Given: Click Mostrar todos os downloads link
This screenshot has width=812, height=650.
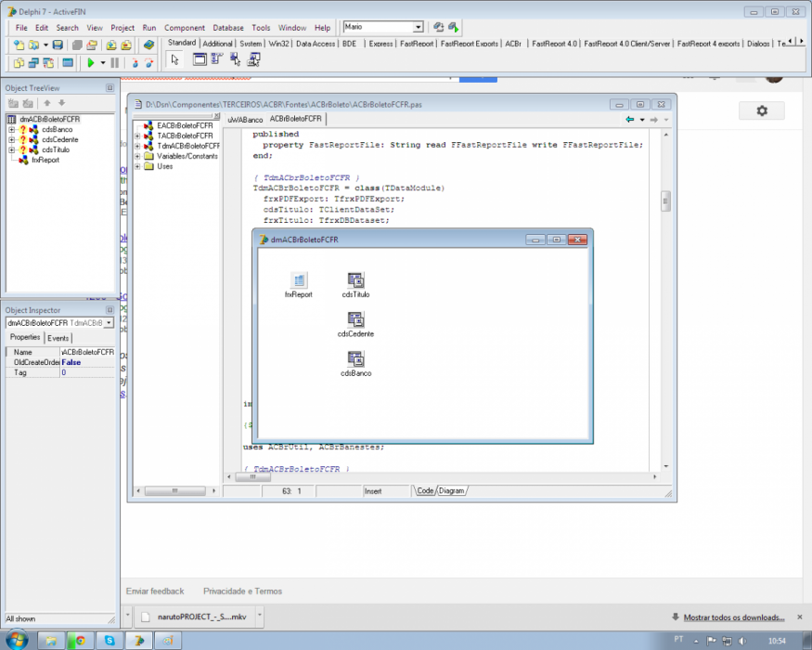Looking at the screenshot, I should coord(734,617).
